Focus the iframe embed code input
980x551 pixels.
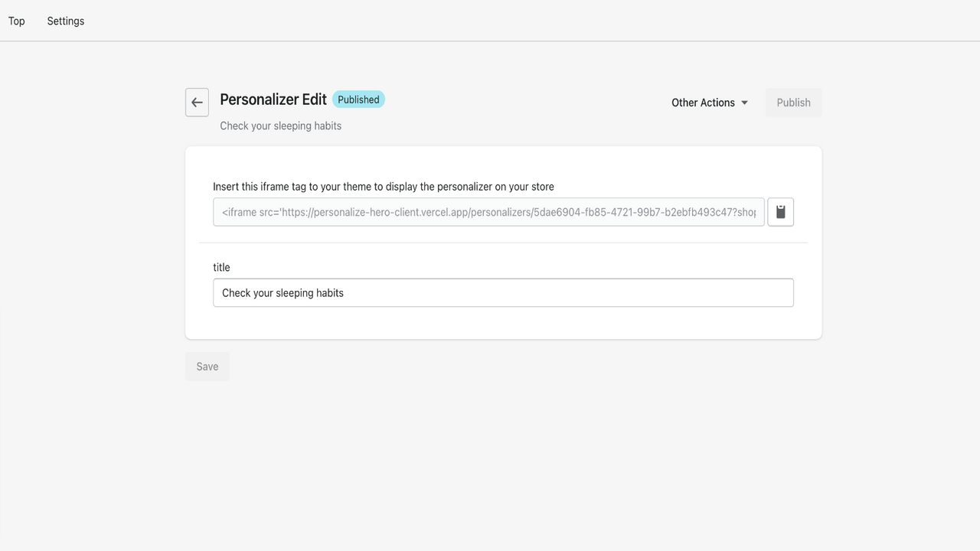tap(488, 212)
